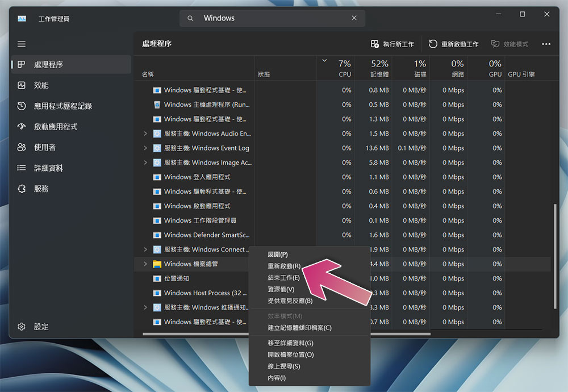Expand 服務主機: Windows Event Log row
568x392 pixels.
(x=145, y=148)
